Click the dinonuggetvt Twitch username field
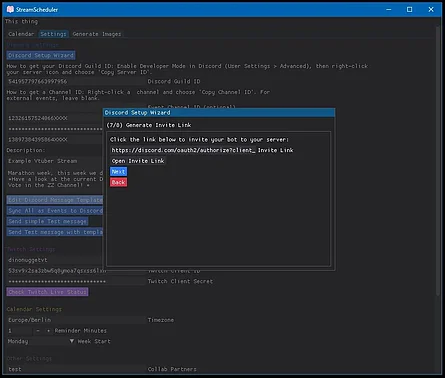Image resolution: width=445 pixels, height=378 pixels. (x=55, y=260)
